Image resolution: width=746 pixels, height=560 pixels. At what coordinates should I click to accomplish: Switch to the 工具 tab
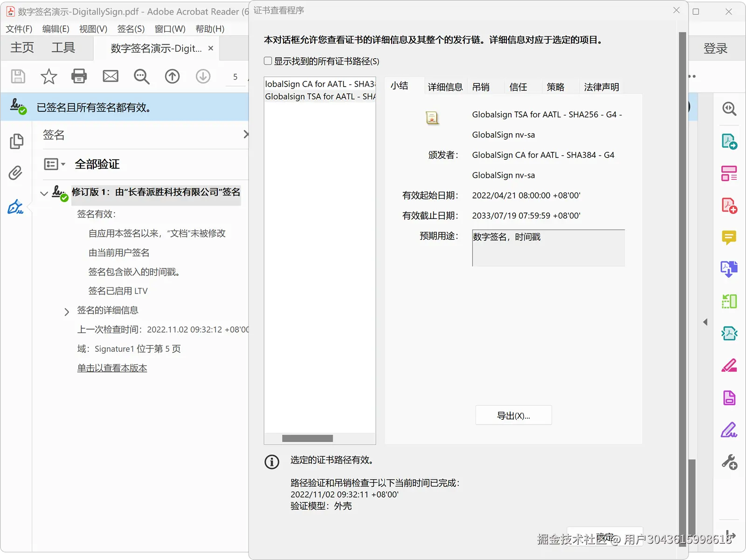click(63, 48)
